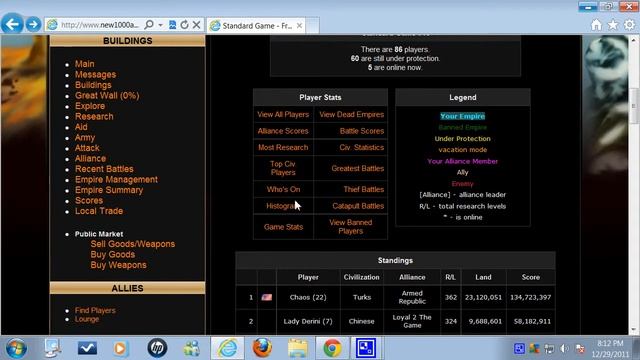Click the volume speaker tray icon
Viewport: 640px width, 360px height.
(x=564, y=349)
